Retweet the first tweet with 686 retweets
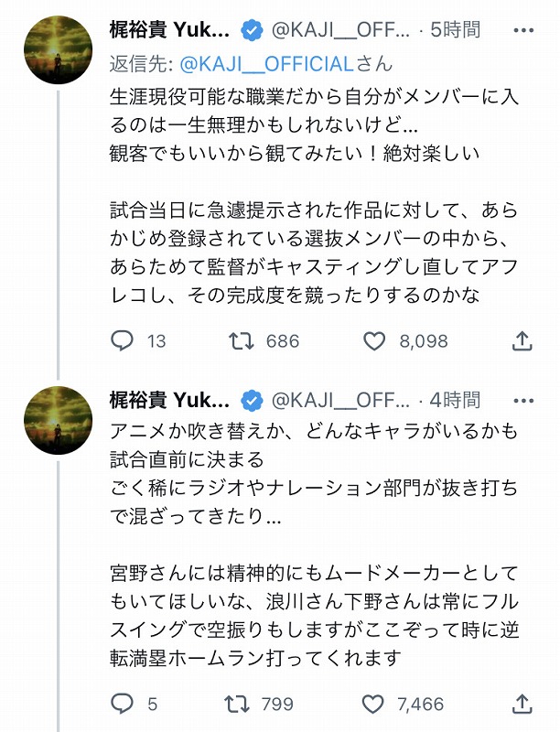The width and height of the screenshot is (560, 732). point(241,341)
